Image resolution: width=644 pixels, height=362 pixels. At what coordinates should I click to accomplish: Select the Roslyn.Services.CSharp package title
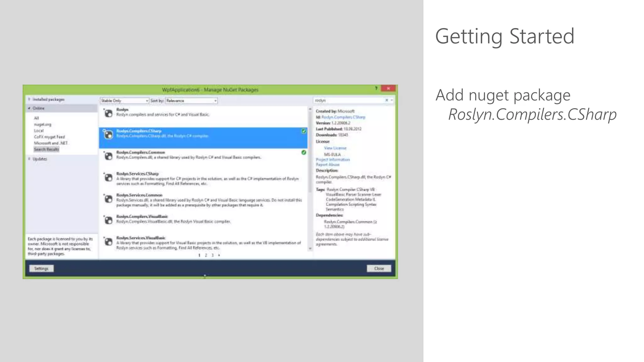pyautogui.click(x=137, y=174)
